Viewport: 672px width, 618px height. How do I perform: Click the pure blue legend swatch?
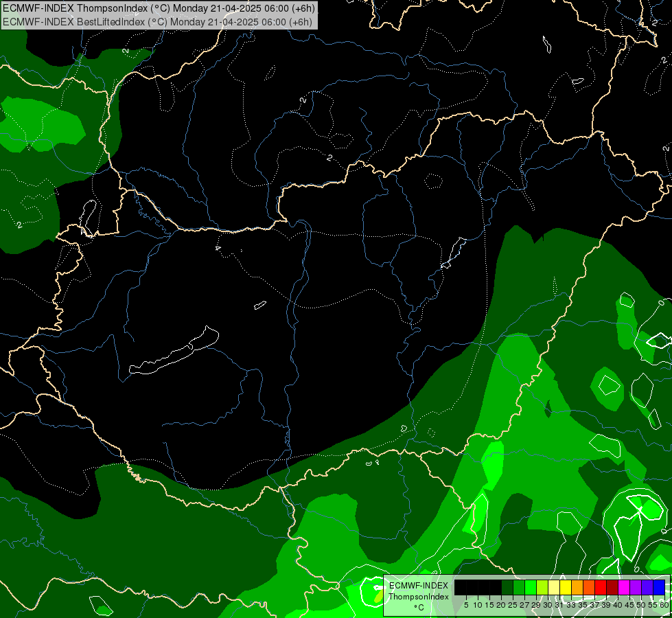point(659,587)
